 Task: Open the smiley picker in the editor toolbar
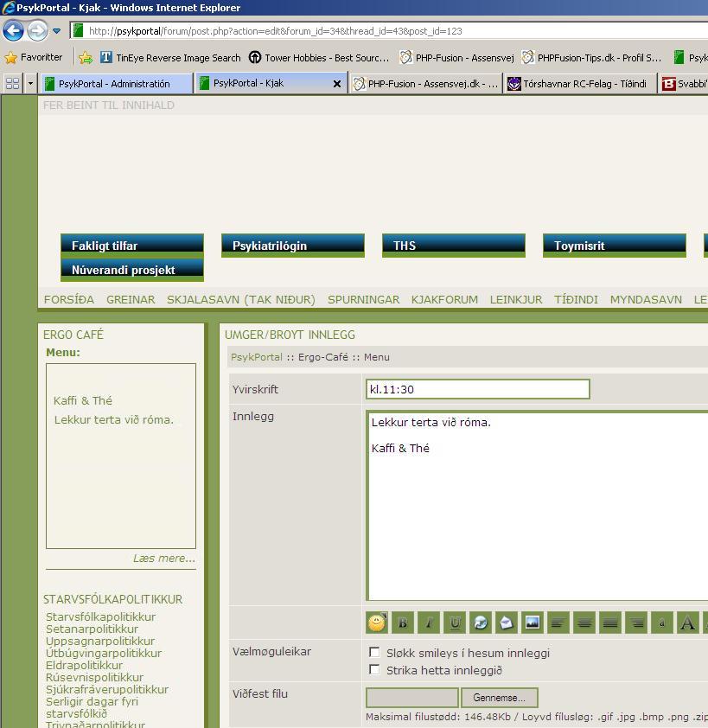tap(376, 623)
